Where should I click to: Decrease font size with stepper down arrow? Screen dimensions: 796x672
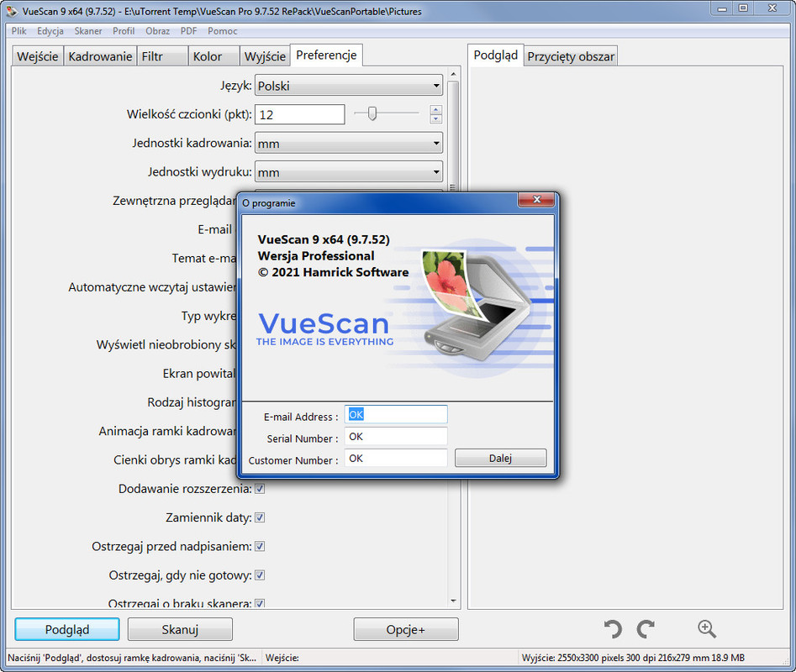pyautogui.click(x=436, y=119)
